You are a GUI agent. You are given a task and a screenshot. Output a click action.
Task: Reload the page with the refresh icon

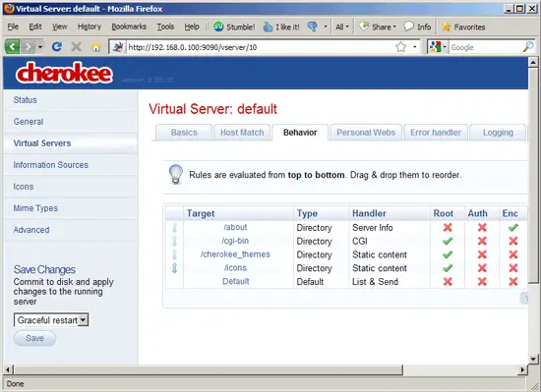[x=57, y=47]
